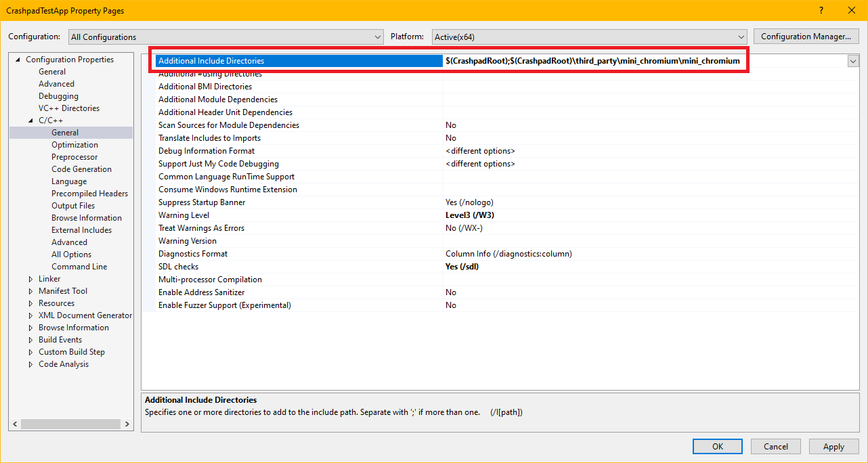Viewport: 868px width, 463px height.
Task: Click the Configuration Manager button
Action: 806,37
